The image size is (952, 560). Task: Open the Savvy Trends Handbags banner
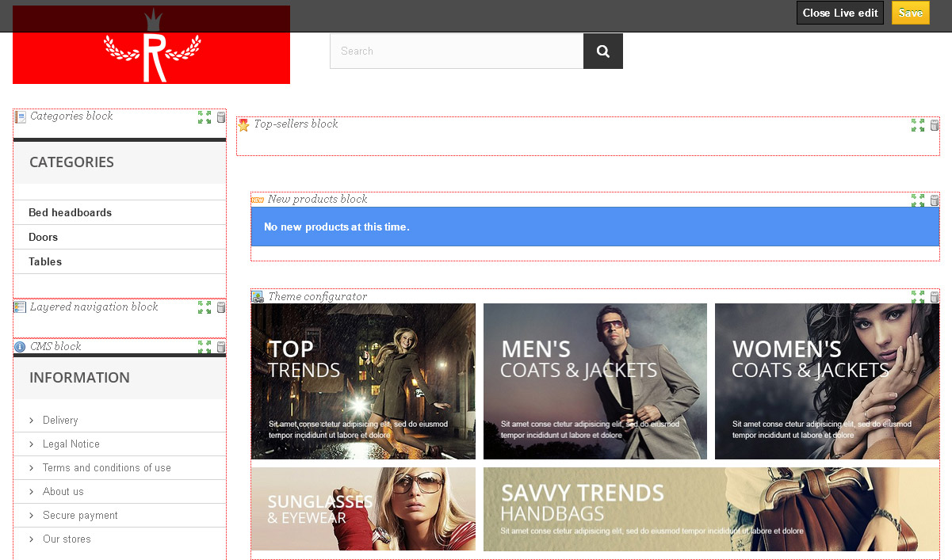point(711,509)
